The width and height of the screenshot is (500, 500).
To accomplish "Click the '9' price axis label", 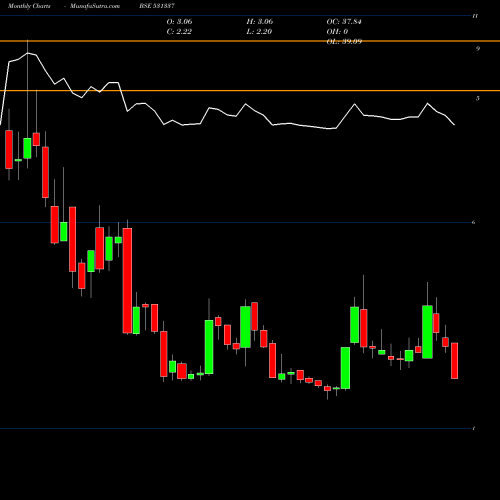I will [478, 49].
